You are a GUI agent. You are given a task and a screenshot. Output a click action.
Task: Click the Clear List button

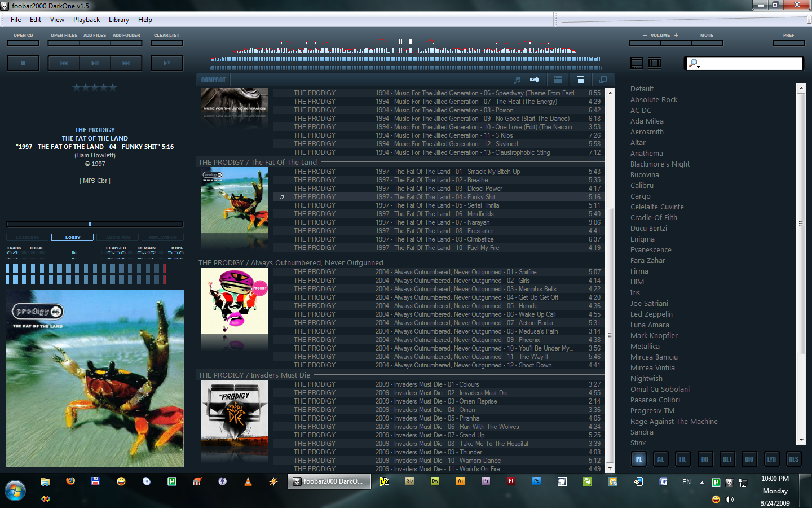pos(167,42)
